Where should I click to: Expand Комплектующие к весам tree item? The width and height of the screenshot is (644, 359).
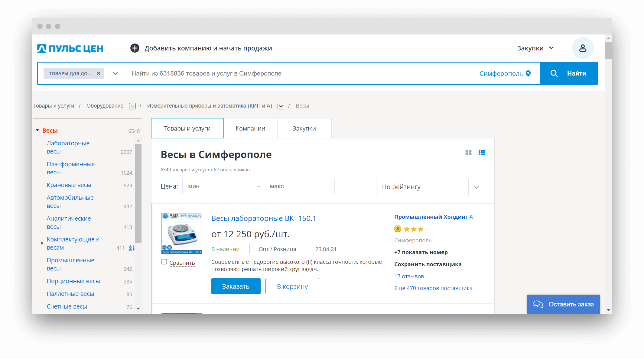[x=42, y=243]
